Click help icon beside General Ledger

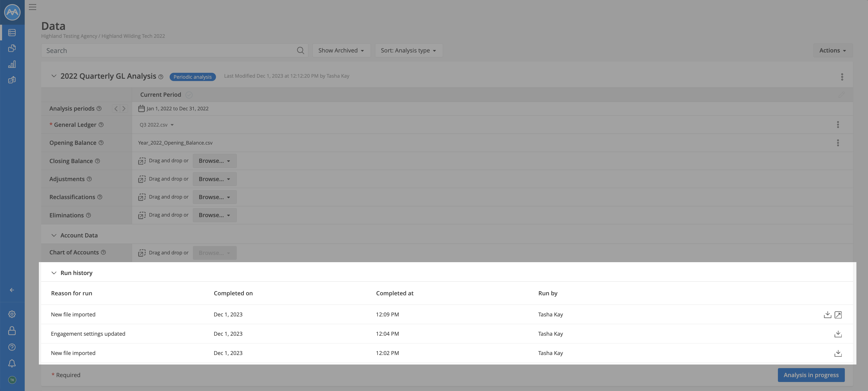click(101, 125)
